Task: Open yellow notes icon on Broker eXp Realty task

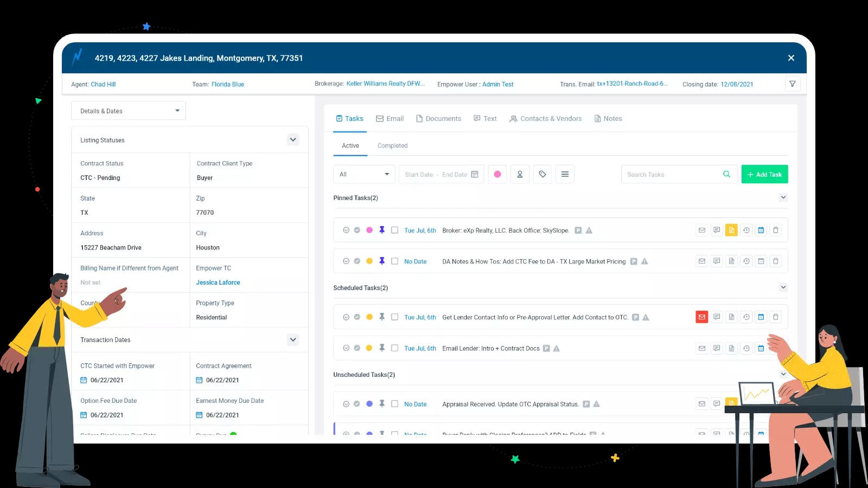Action: pos(731,230)
